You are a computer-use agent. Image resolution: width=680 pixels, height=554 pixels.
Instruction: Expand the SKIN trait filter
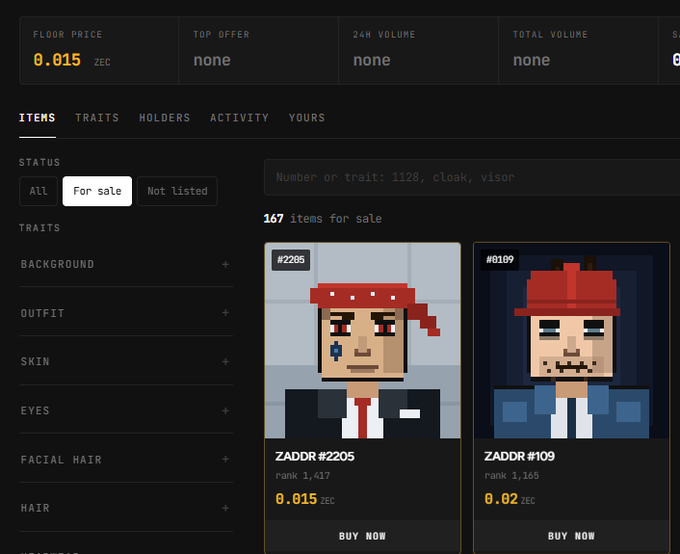pos(126,361)
